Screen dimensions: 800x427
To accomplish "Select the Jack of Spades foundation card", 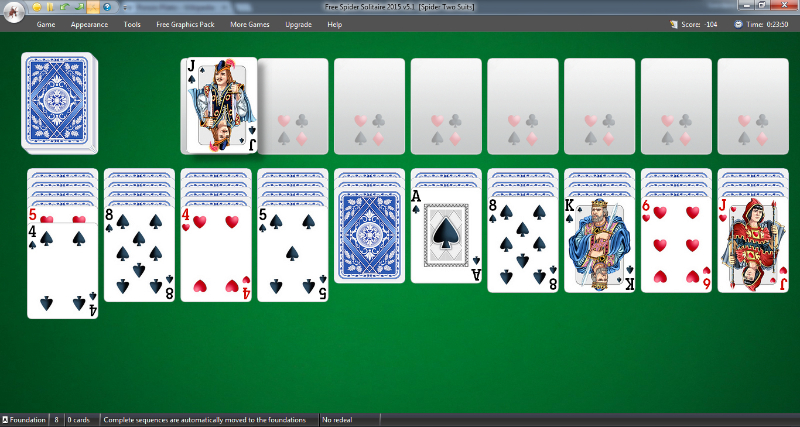I will point(220,105).
